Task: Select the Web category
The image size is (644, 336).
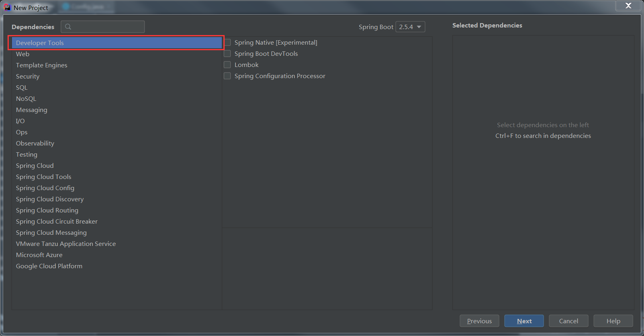Action: 117,54
